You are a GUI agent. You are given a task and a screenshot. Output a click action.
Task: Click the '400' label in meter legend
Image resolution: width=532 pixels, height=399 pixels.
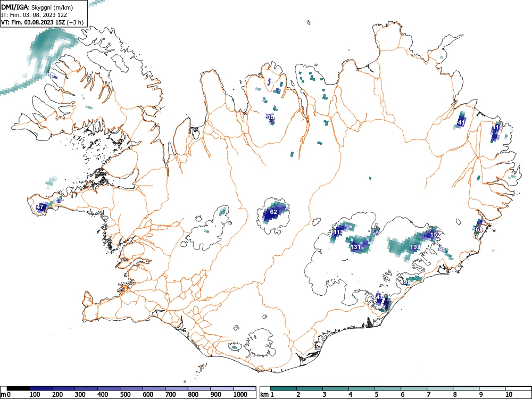click(x=103, y=395)
